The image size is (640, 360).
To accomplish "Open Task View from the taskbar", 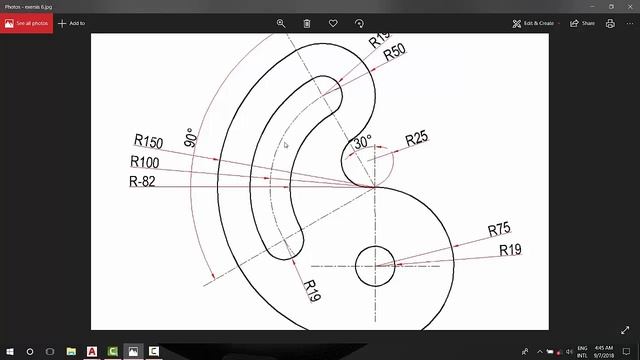I will click(x=50, y=351).
